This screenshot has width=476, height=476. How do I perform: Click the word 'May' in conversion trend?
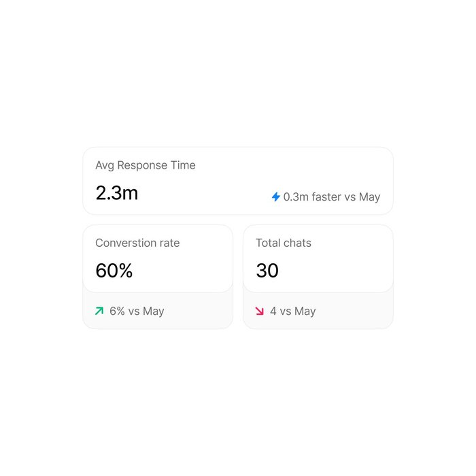tap(154, 311)
